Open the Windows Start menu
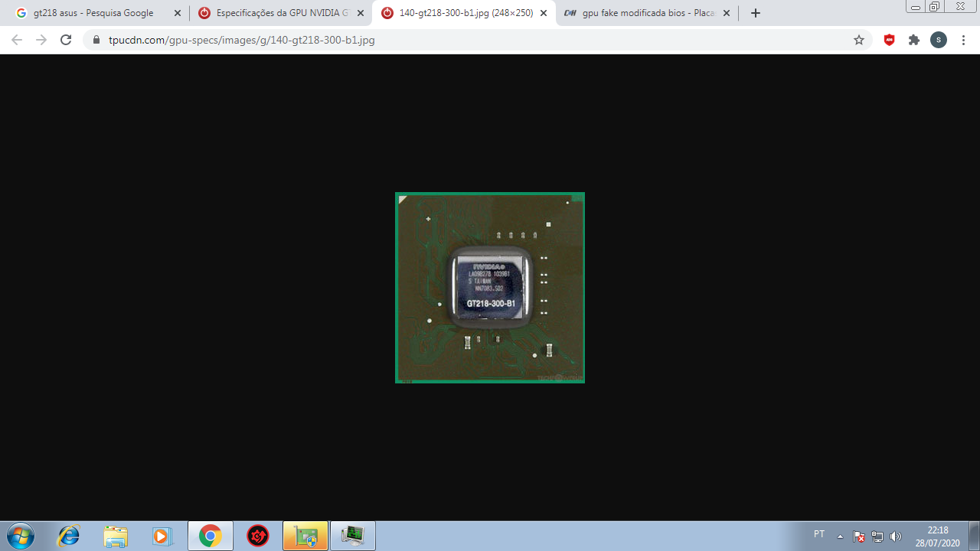This screenshot has width=980, height=551. click(x=20, y=536)
